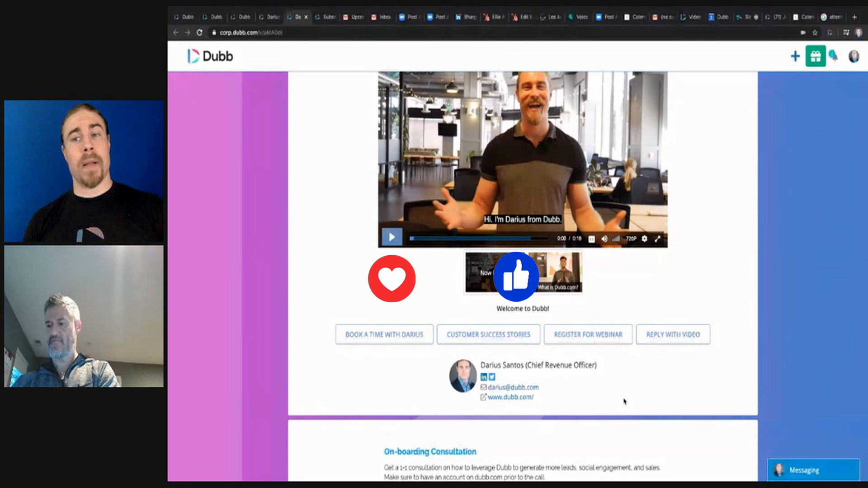Click the camera icon in the address bar

pos(803,33)
